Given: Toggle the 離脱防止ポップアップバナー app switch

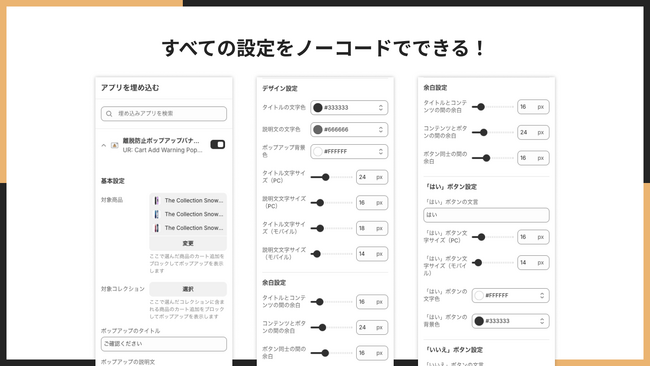Looking at the screenshot, I should point(218,144).
